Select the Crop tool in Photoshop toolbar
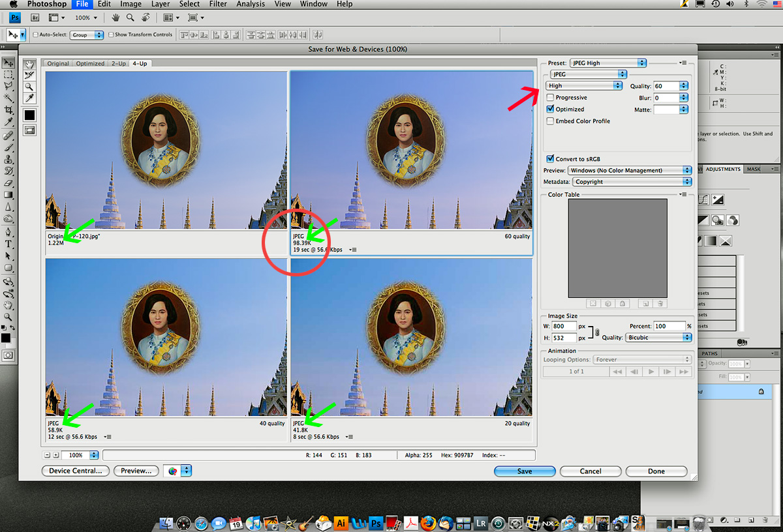 pyautogui.click(x=8, y=110)
